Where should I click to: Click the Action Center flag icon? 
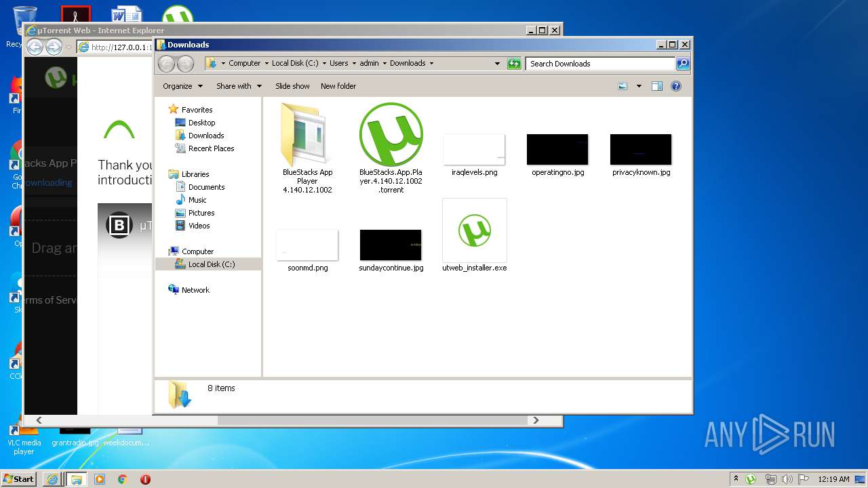[804, 479]
